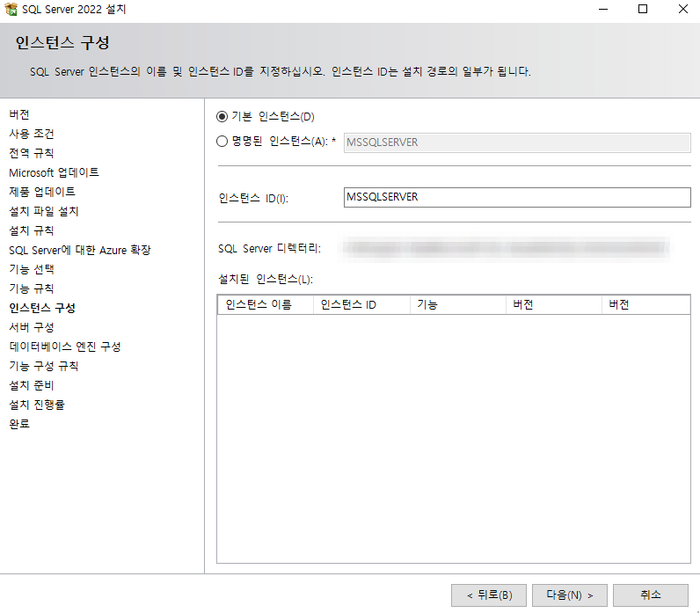Click the 기능 column header

click(457, 304)
